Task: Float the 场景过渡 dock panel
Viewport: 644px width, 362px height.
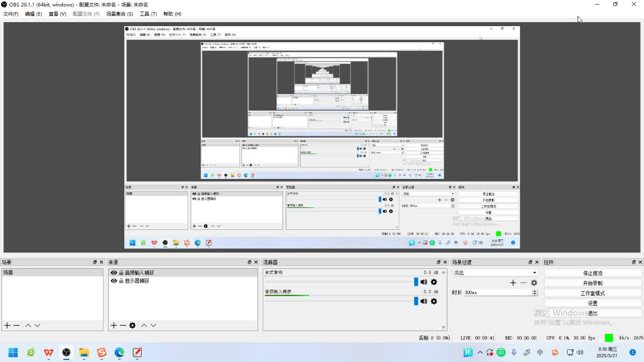Action: click(x=530, y=262)
